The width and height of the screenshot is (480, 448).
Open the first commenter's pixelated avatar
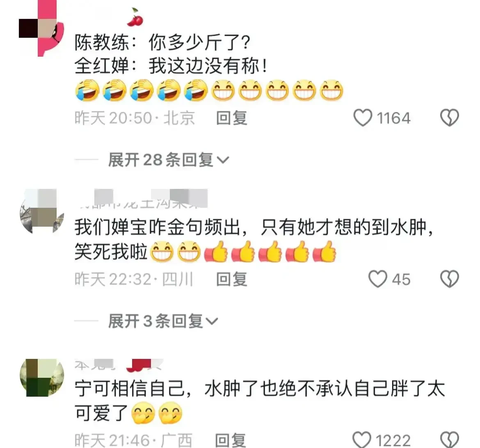41,28
